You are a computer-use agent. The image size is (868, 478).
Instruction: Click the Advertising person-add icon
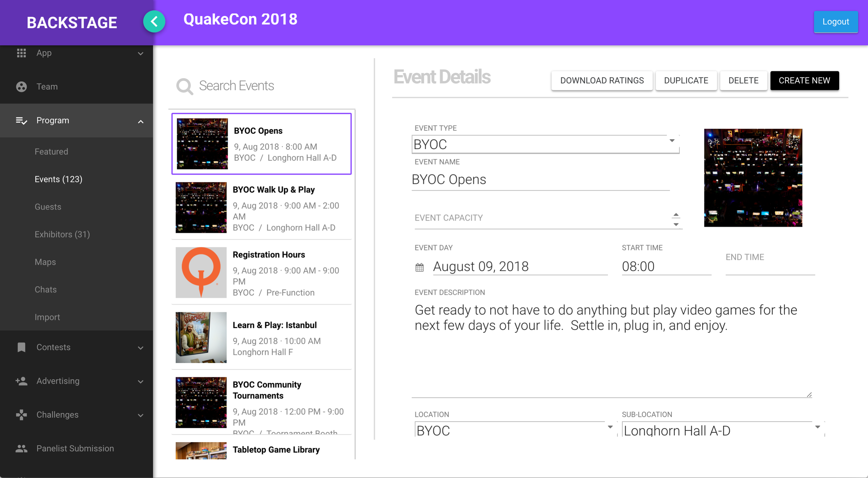click(22, 381)
